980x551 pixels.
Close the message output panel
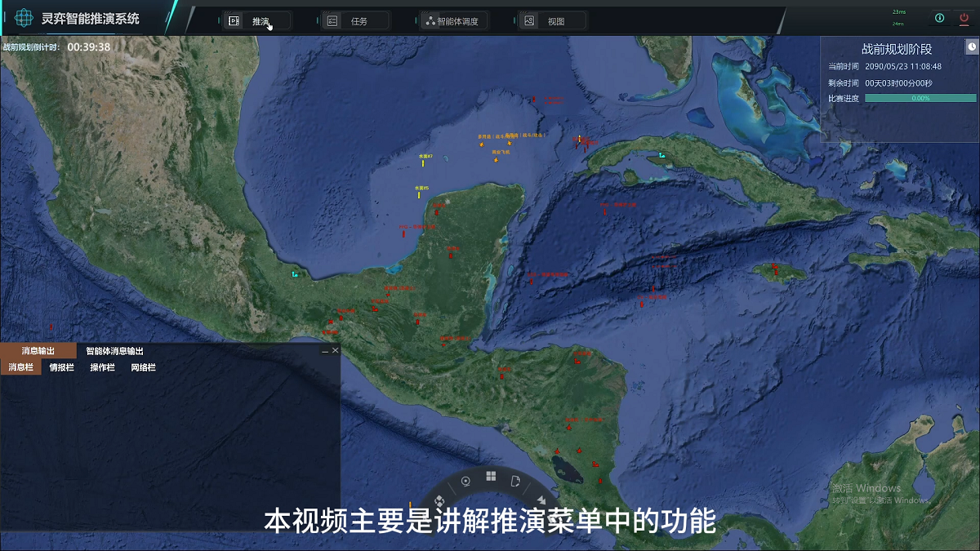[335, 351]
